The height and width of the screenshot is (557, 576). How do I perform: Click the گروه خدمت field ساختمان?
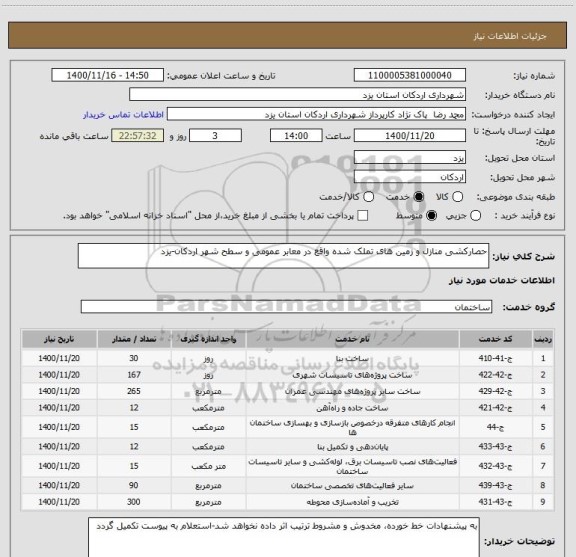point(286,307)
